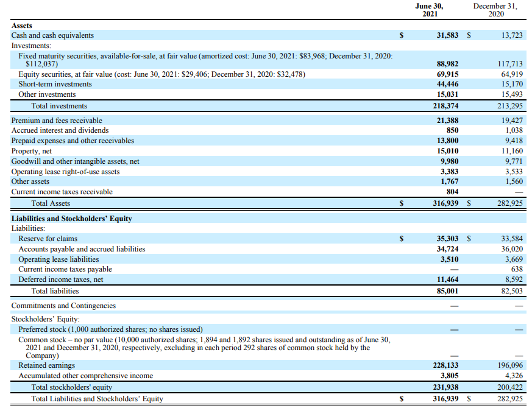The width and height of the screenshot is (532, 411).
Task: Select the Premium and fees receivable line
Action: (55, 120)
